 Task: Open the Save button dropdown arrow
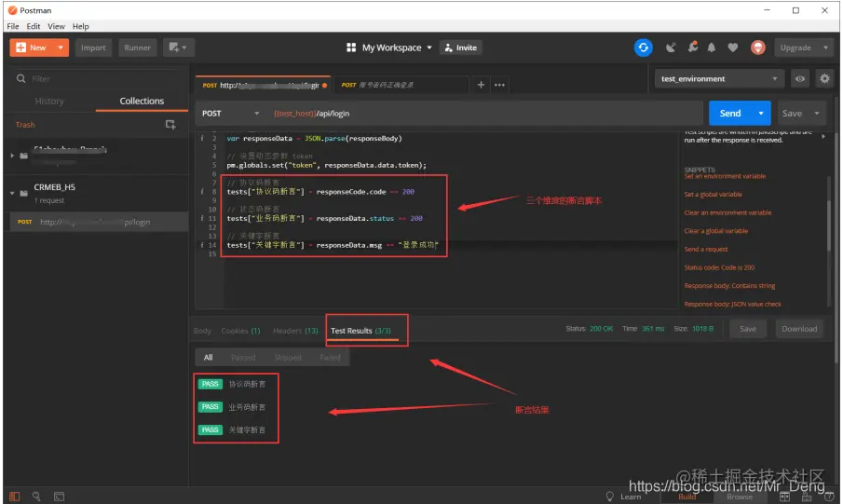point(817,113)
